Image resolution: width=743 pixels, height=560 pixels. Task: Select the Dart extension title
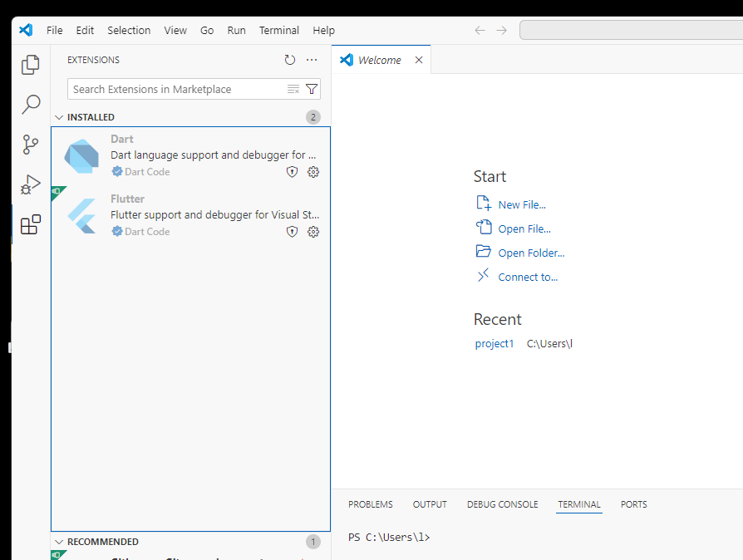(122, 139)
